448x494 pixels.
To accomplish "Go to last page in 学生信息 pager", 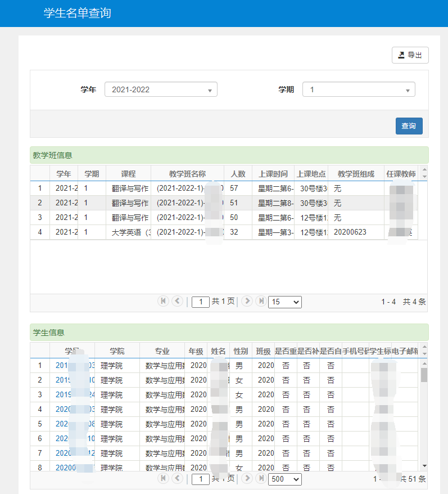I will pos(261,479).
